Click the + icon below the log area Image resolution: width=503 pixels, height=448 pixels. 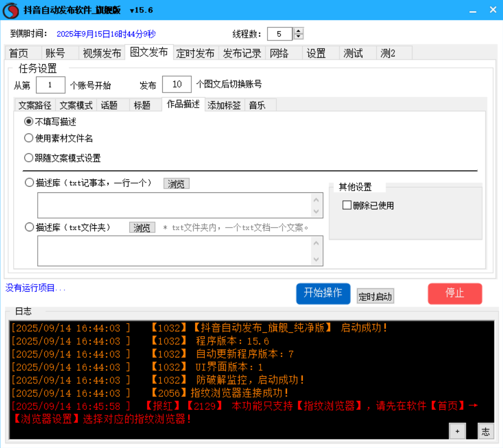click(x=457, y=431)
